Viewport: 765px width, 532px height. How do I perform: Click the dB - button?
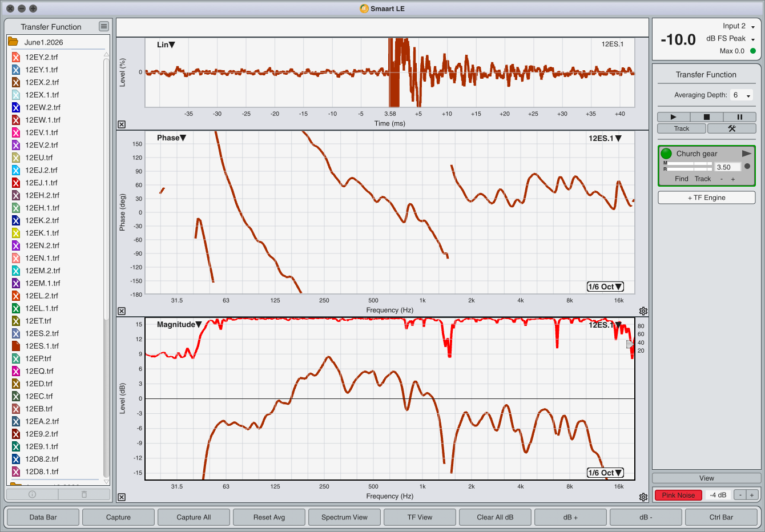(646, 517)
